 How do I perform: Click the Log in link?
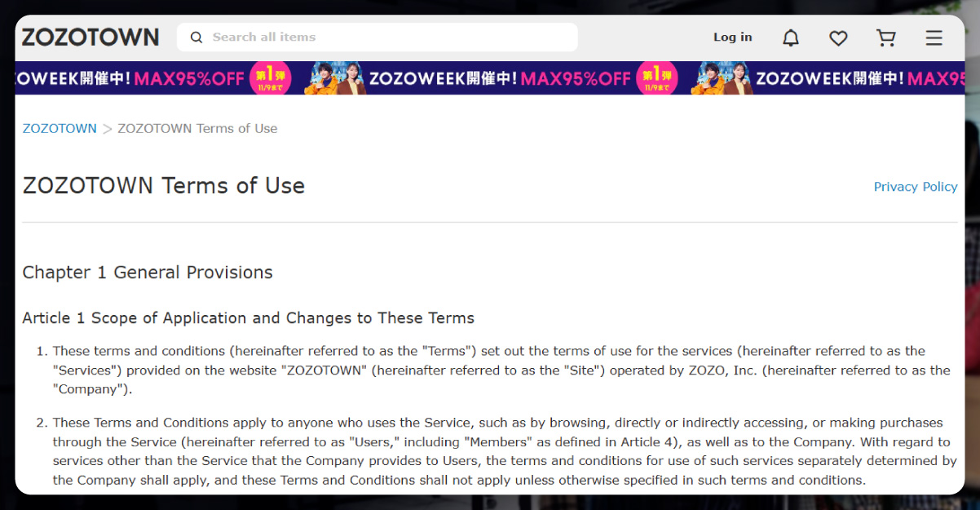pyautogui.click(x=732, y=38)
